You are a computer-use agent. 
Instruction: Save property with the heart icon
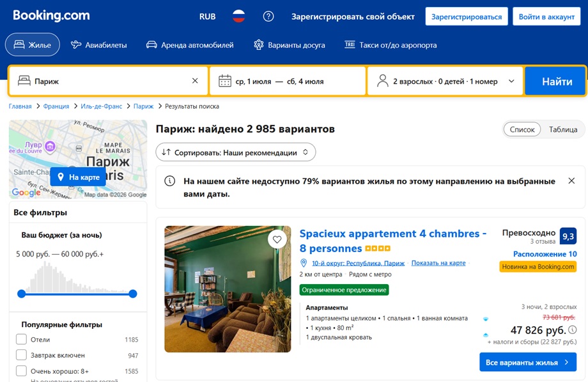click(277, 239)
